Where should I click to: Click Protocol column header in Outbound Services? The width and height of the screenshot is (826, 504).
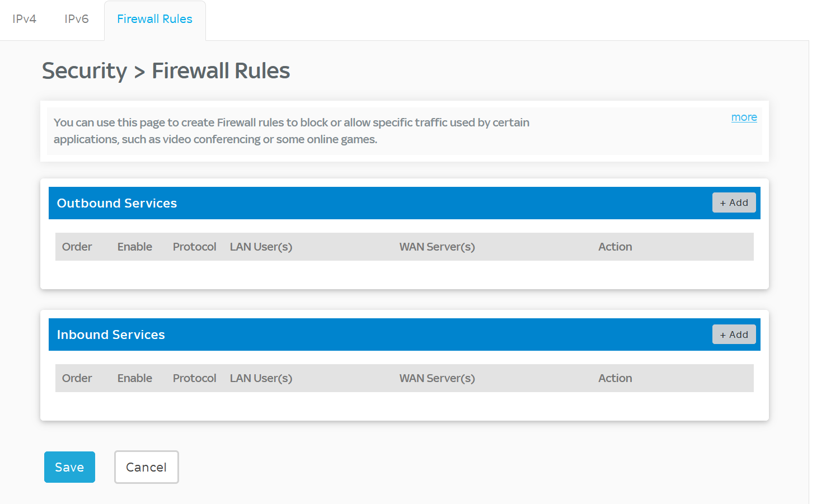tap(194, 247)
